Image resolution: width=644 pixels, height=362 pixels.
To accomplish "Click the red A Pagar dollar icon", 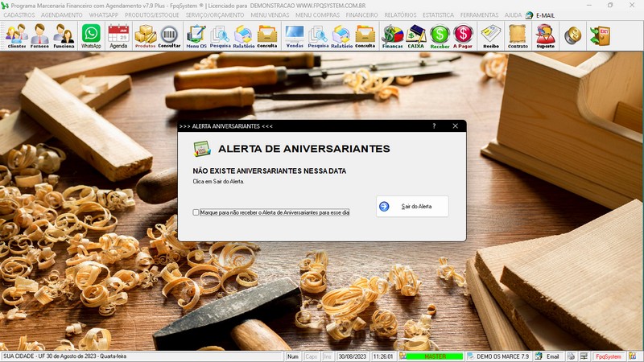I will pyautogui.click(x=463, y=35).
